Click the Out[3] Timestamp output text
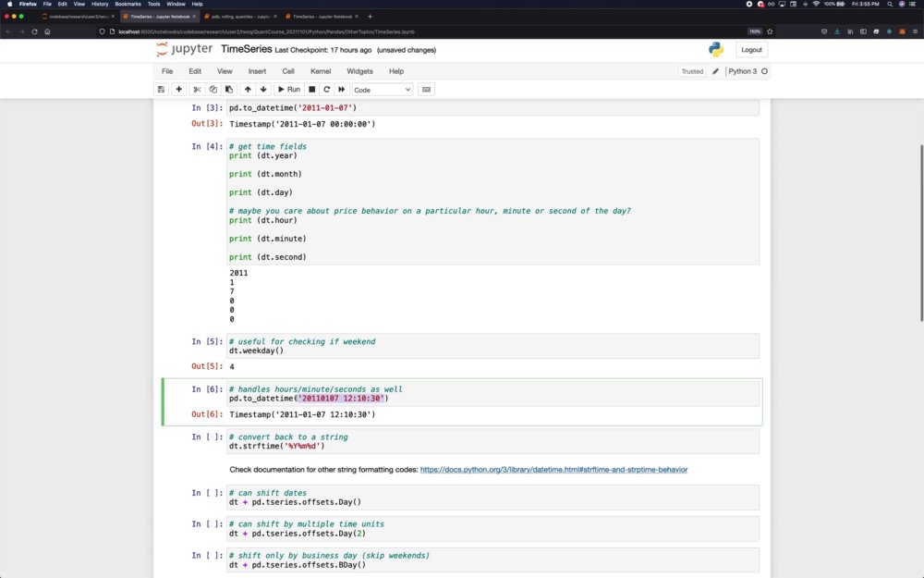Viewport: 924px width, 578px height. [x=302, y=124]
